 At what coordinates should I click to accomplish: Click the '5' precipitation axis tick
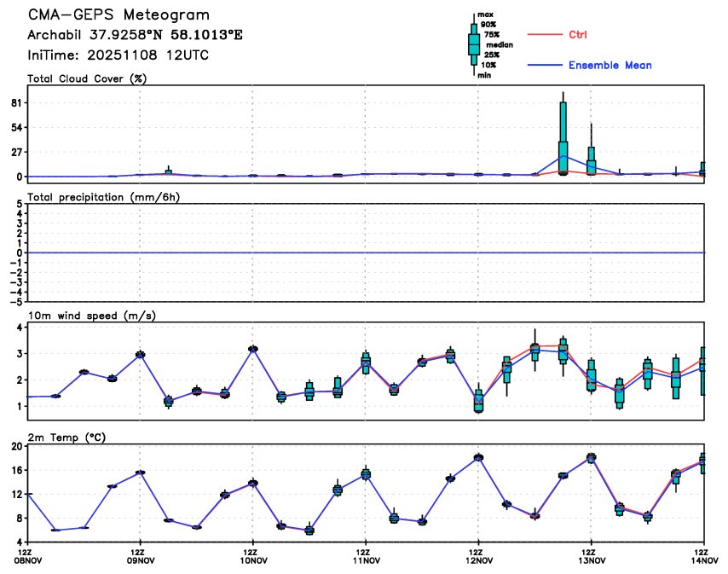pyautogui.click(x=20, y=204)
